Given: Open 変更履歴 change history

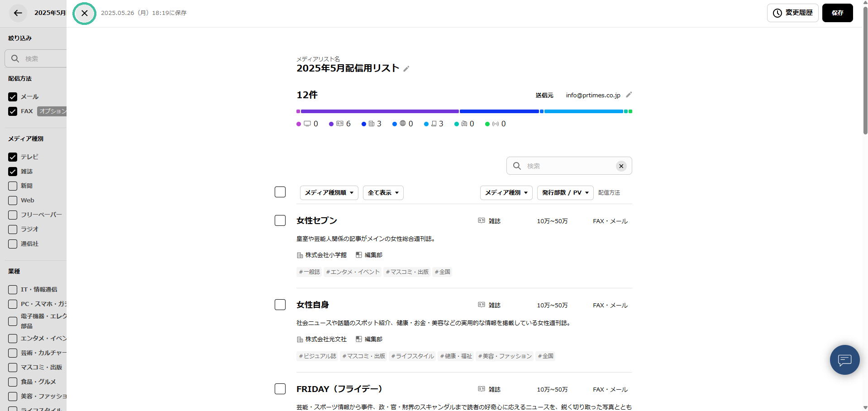Looking at the screenshot, I should (792, 13).
